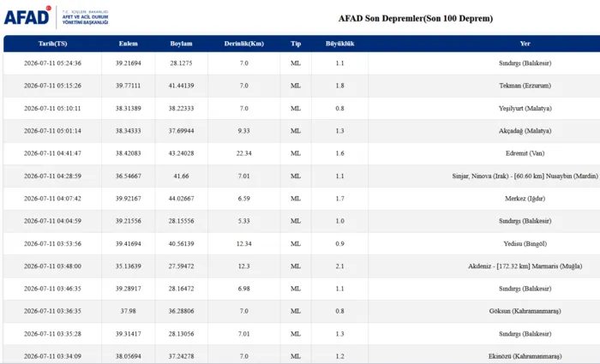Click latitude value 36.54667
The image size is (600, 364).
[129, 176]
